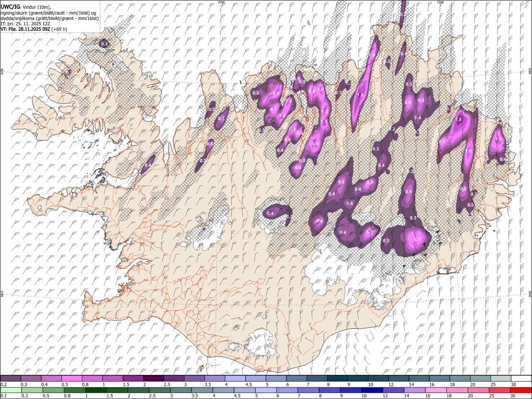Click the 30 label under the rain legend row
Screen dimensions: 532x399
click(513, 396)
